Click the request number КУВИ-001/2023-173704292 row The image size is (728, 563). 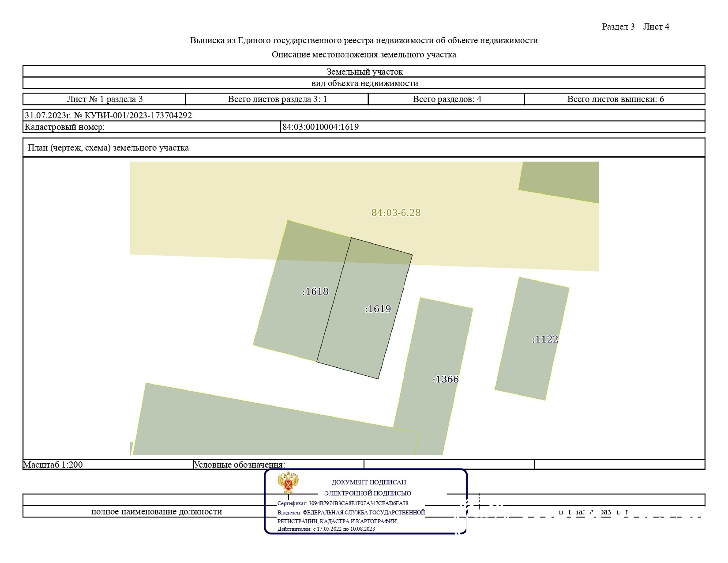tap(109, 116)
